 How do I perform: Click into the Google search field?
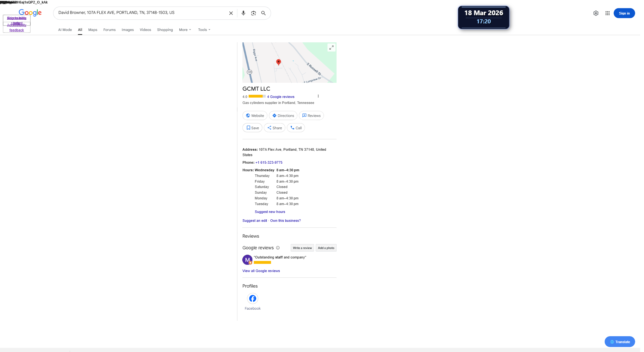[x=139, y=13]
